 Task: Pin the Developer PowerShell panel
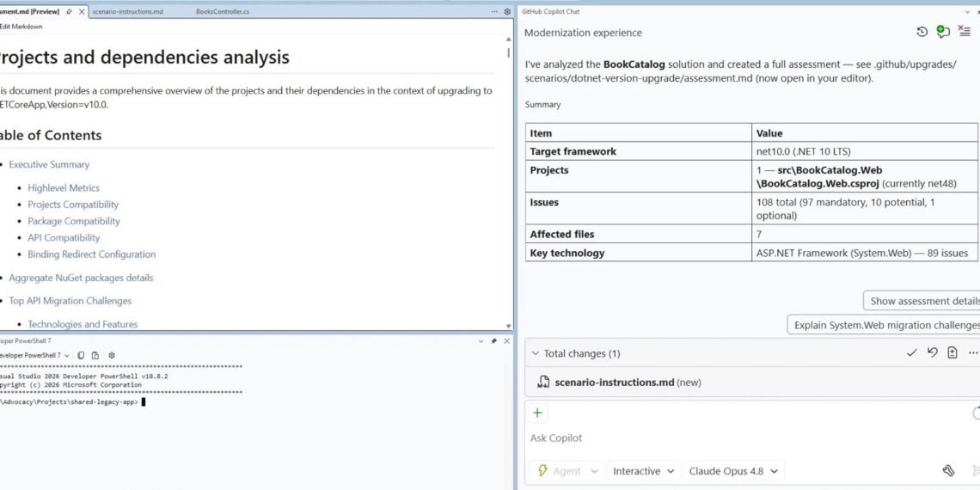[x=493, y=341]
